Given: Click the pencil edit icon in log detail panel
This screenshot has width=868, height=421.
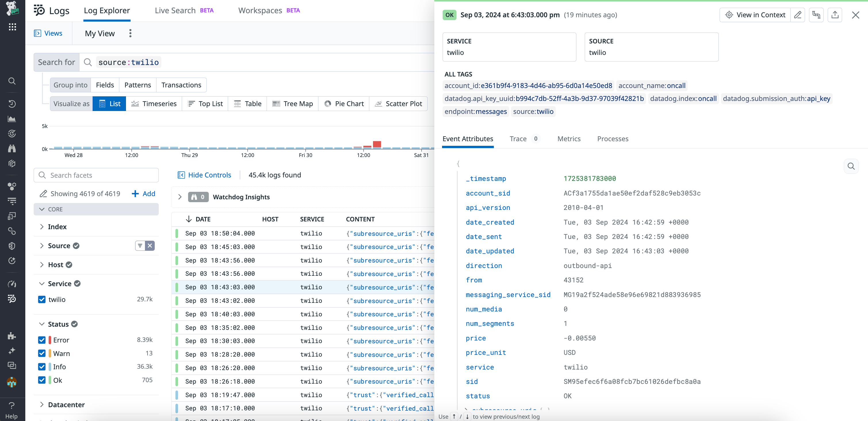Looking at the screenshot, I should [x=798, y=15].
